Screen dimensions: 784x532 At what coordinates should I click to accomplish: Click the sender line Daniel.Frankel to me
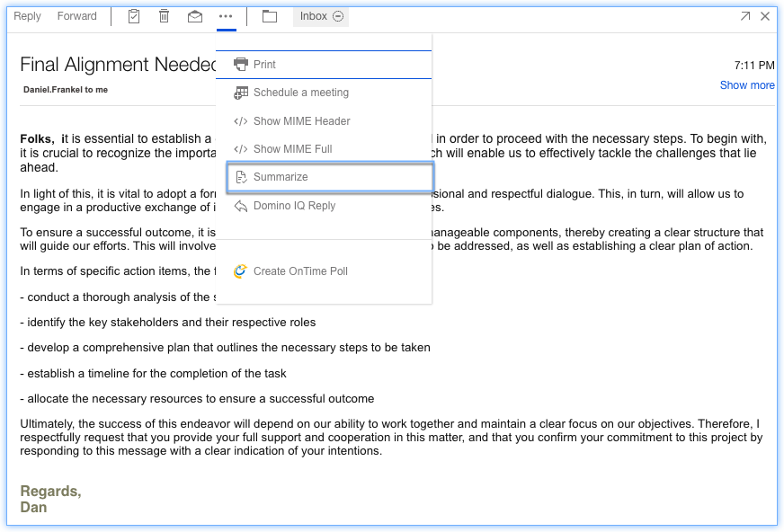coord(66,90)
